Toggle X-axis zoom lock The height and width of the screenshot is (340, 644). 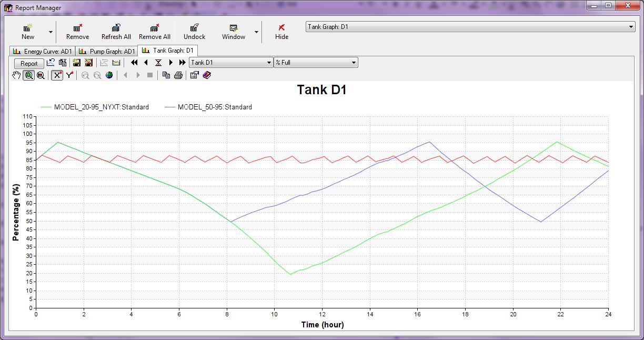(x=57, y=75)
